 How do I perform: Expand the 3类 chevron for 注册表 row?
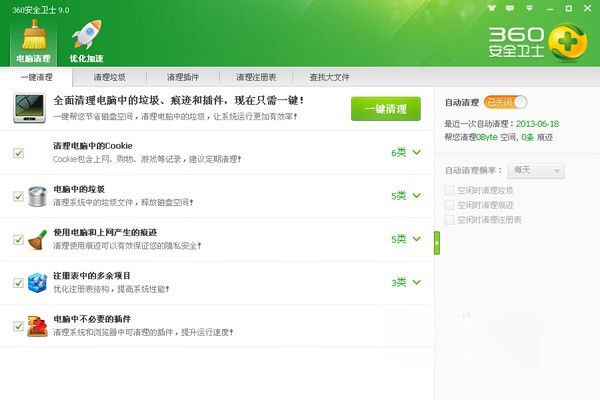(x=417, y=282)
